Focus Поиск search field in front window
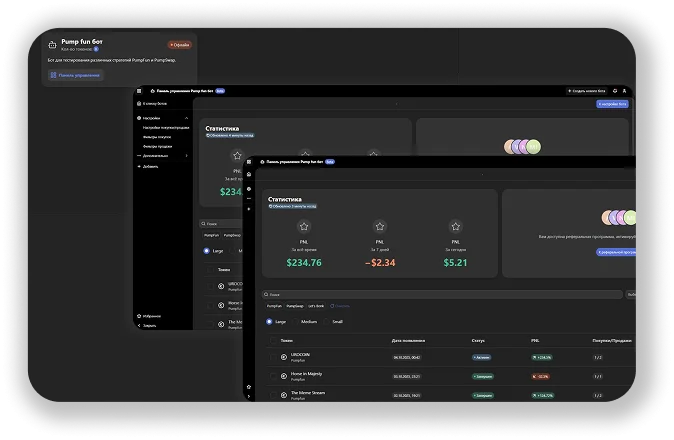This screenshot has width=674, height=440. click(442, 294)
